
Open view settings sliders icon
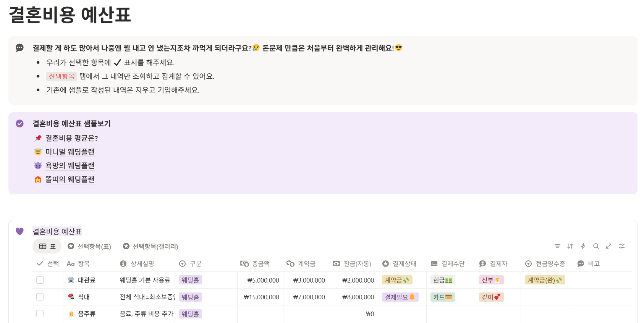coord(622,246)
